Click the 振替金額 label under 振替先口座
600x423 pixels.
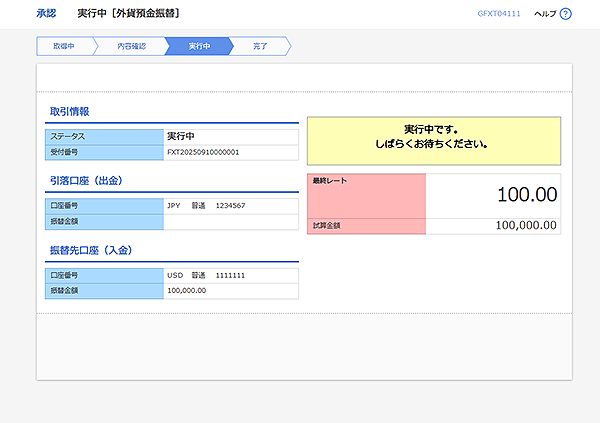(x=104, y=291)
